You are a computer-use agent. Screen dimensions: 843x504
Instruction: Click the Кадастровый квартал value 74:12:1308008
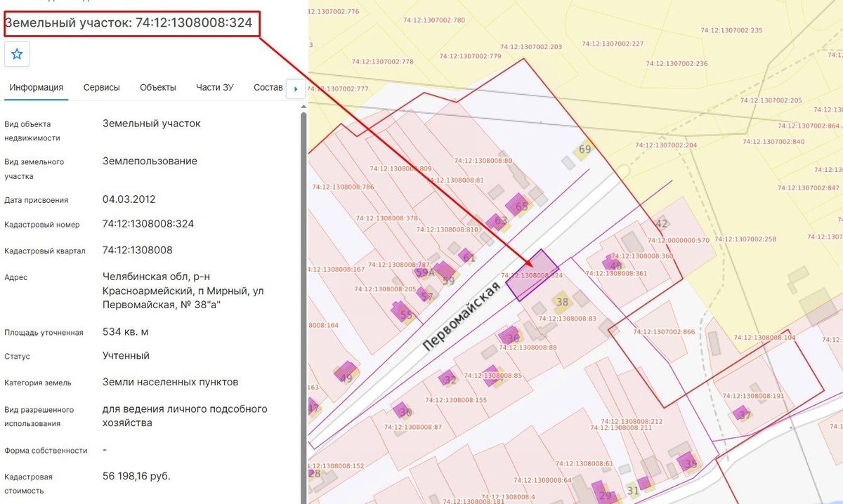(x=138, y=250)
